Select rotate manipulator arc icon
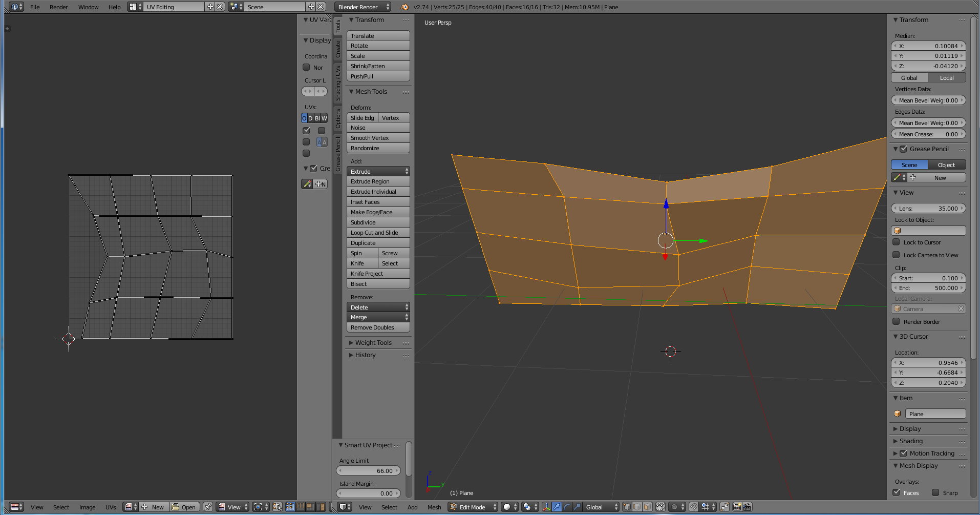This screenshot has width=980, height=515. (567, 507)
